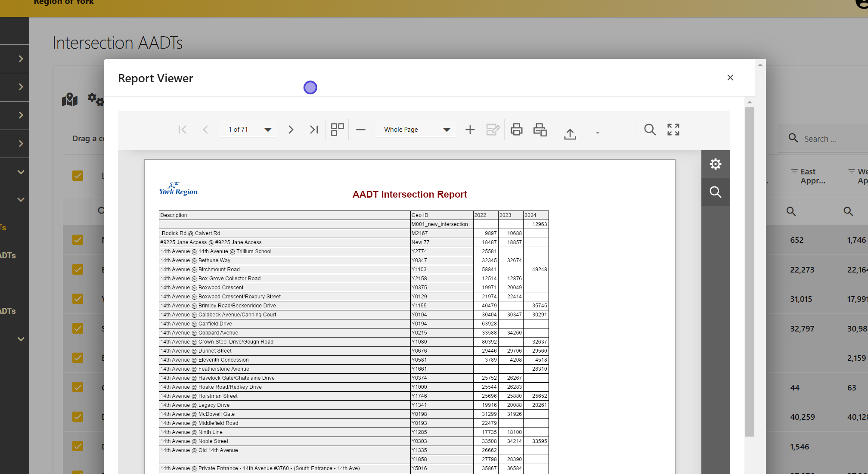868x474 pixels.
Task: Export the report with upload icon
Action: click(570, 134)
